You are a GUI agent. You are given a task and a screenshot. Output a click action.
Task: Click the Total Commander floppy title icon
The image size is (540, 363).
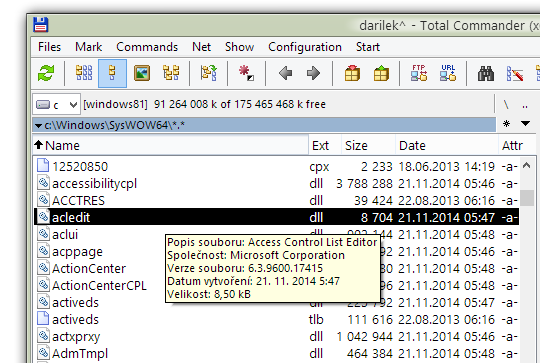[x=41, y=25]
